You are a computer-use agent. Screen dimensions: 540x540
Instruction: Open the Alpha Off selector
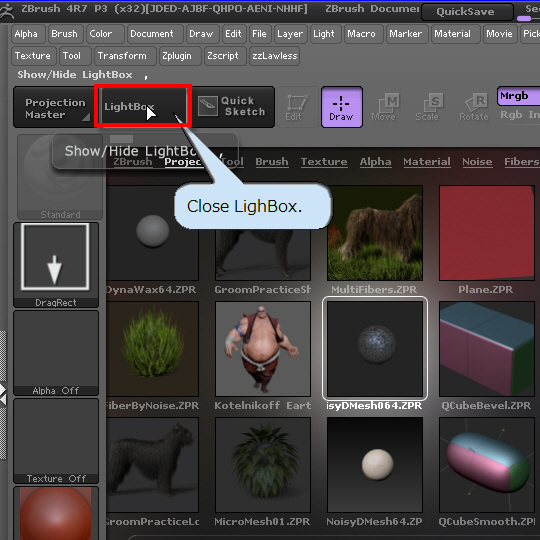pos(56,353)
